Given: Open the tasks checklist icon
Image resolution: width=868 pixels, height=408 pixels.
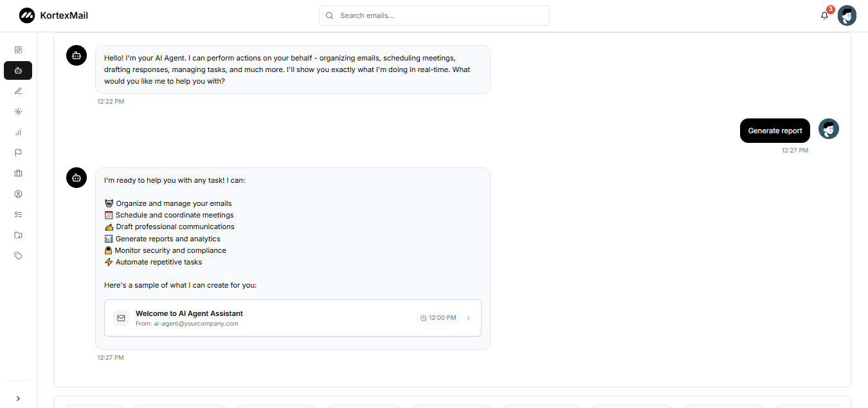Looking at the screenshot, I should click(x=17, y=214).
